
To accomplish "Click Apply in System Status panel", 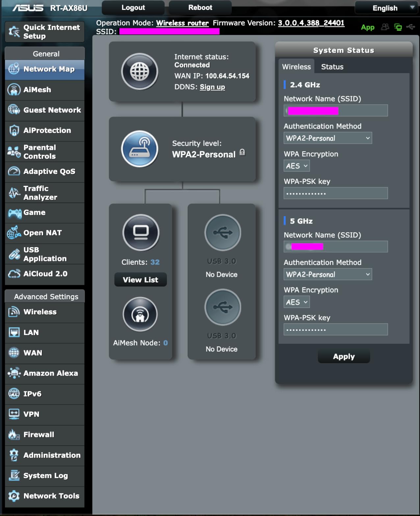I will pyautogui.click(x=344, y=357).
